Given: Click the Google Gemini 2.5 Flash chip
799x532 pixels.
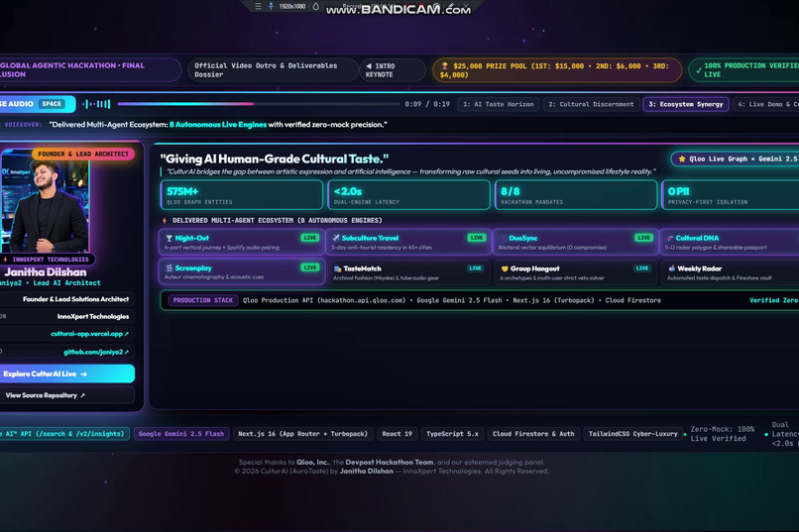Looking at the screenshot, I should pyautogui.click(x=181, y=434).
